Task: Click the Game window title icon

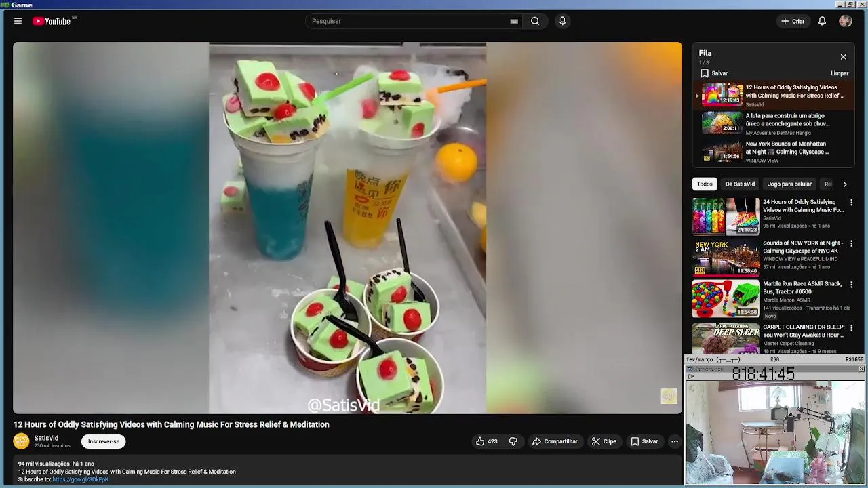Action: tap(5, 5)
